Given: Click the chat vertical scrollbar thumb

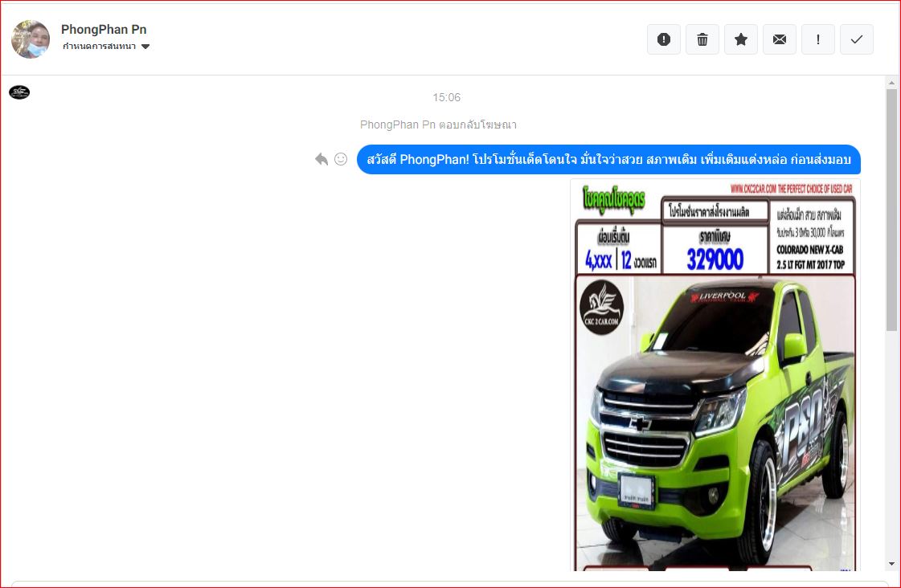Looking at the screenshot, I should click(x=891, y=210).
